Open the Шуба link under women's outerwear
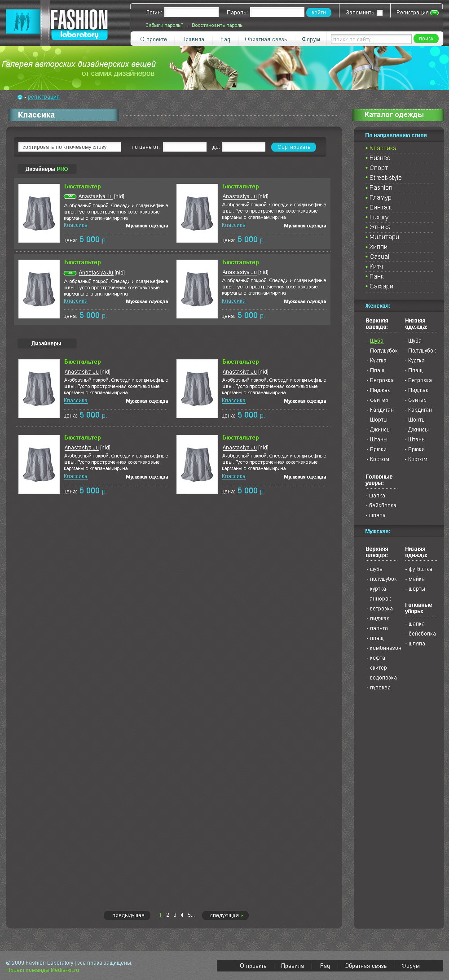Viewport: 449px width, 980px height. click(376, 341)
